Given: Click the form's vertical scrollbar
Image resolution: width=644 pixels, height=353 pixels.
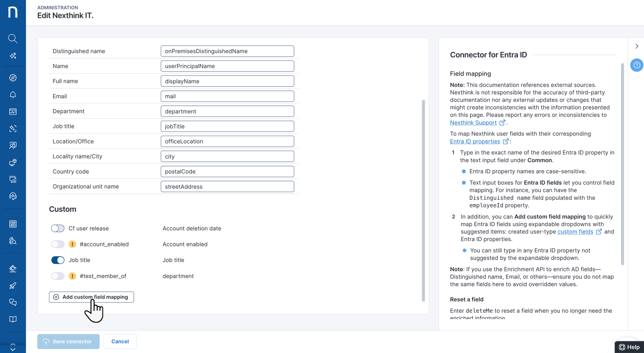Looking at the screenshot, I should 423,201.
